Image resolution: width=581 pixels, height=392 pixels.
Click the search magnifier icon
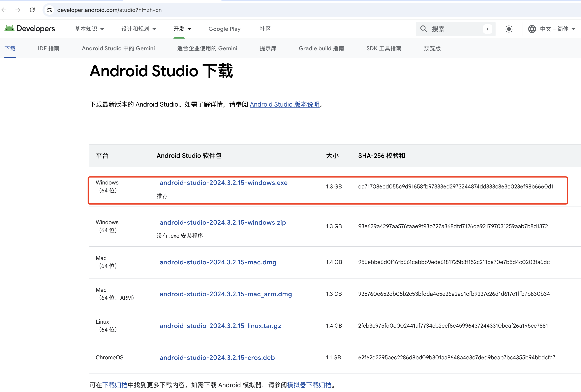pyautogui.click(x=424, y=29)
